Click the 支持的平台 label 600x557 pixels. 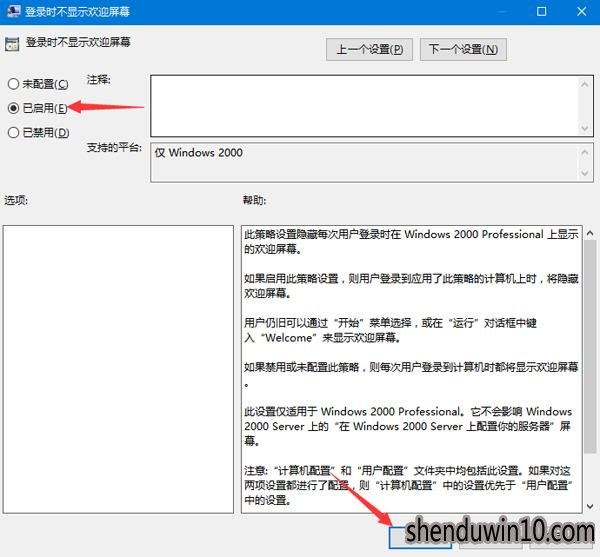pos(114,147)
